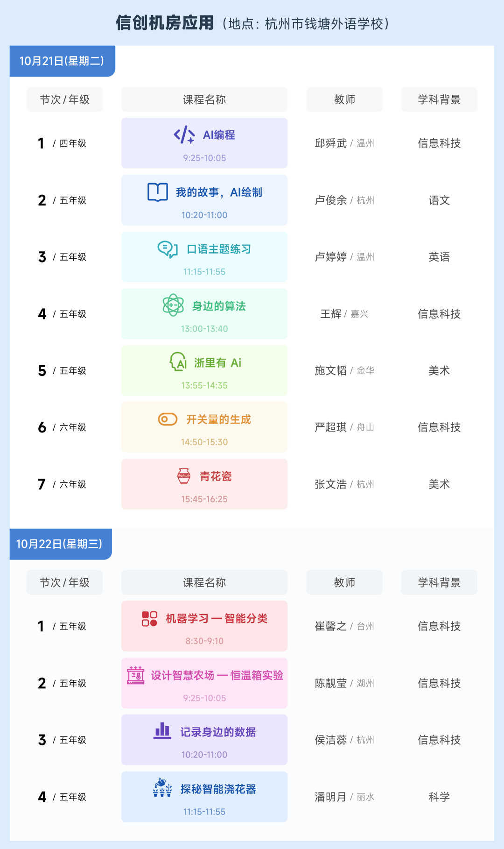
Task: Click the incubator icon for 设计智慧农场
Action: [136, 675]
